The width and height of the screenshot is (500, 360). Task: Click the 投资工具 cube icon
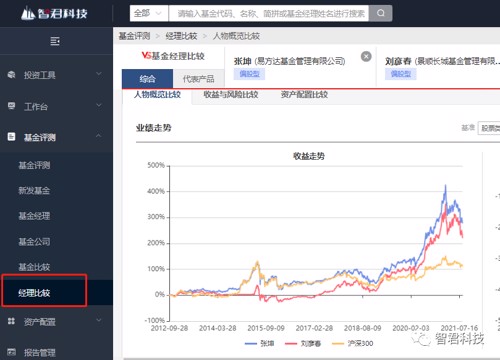click(x=11, y=75)
